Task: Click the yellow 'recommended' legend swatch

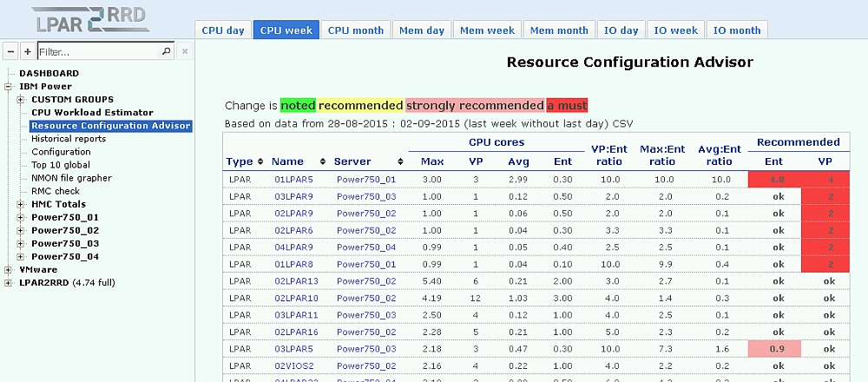Action: 361,105
